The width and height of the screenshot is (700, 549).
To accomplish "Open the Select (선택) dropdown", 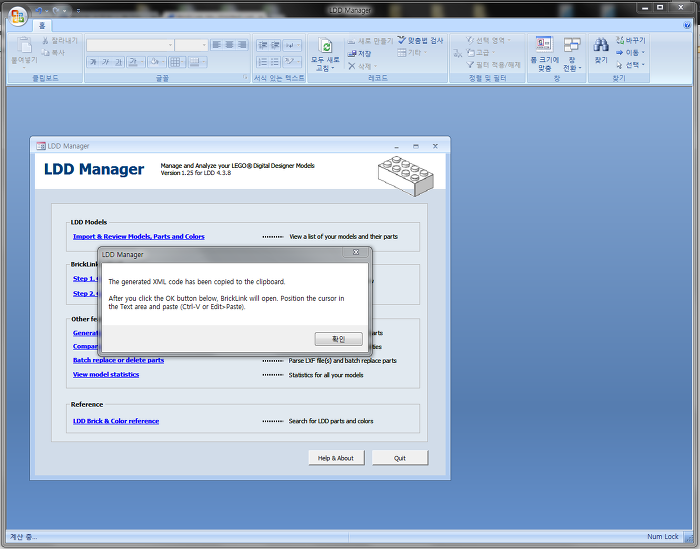I will point(630,65).
